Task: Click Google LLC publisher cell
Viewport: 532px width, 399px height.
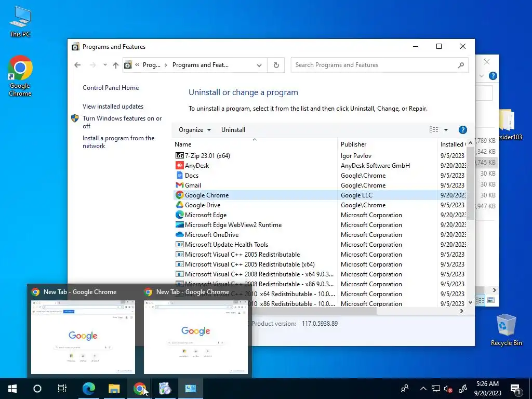Action: (356, 195)
